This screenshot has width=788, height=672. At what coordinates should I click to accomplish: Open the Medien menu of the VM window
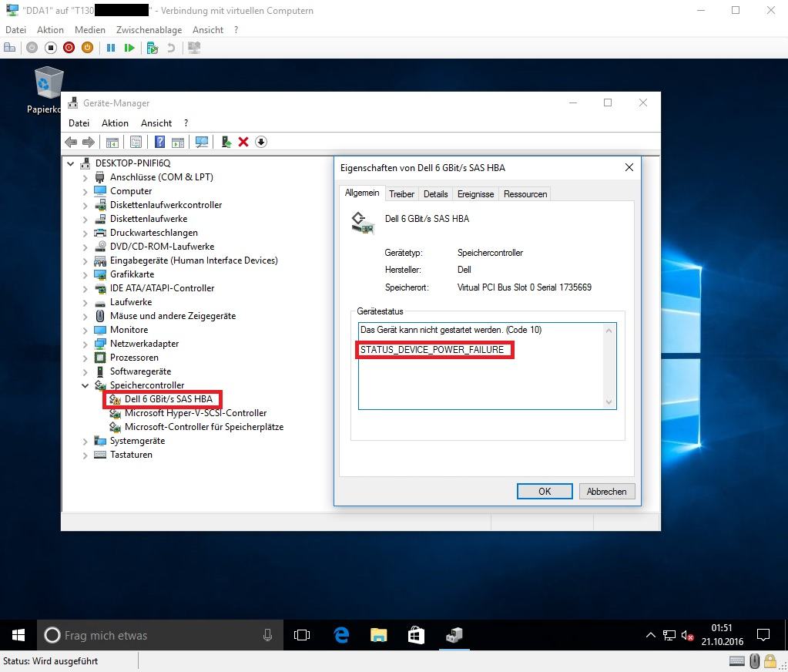click(90, 29)
